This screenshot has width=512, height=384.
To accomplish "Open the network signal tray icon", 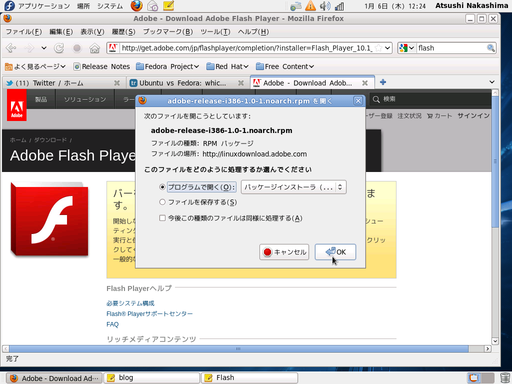I will click(339, 6).
